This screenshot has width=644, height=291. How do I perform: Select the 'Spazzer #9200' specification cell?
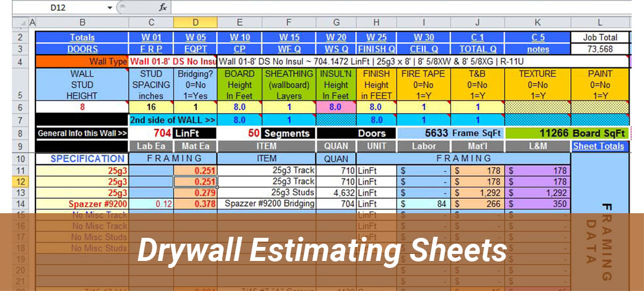coord(82,204)
